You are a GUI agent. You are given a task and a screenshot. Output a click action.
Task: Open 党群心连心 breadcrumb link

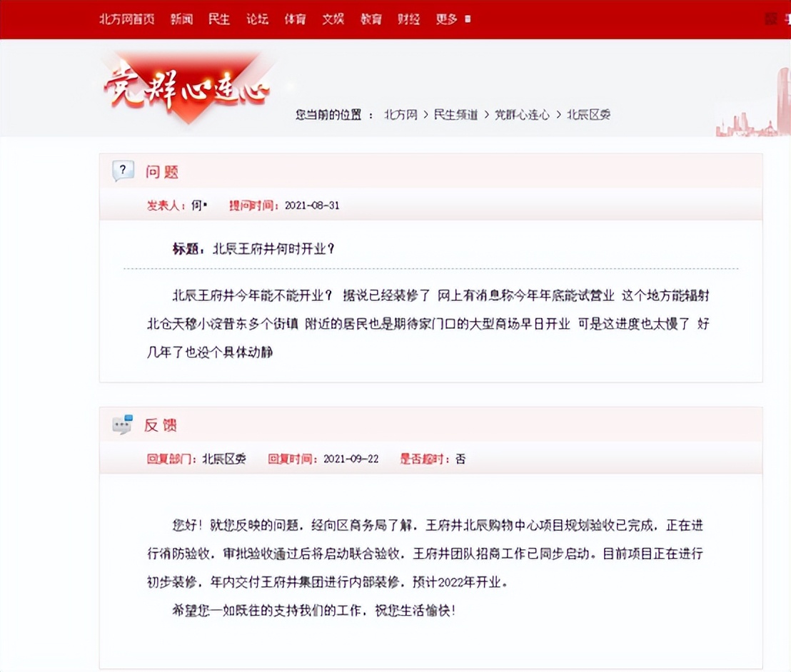pos(523,115)
